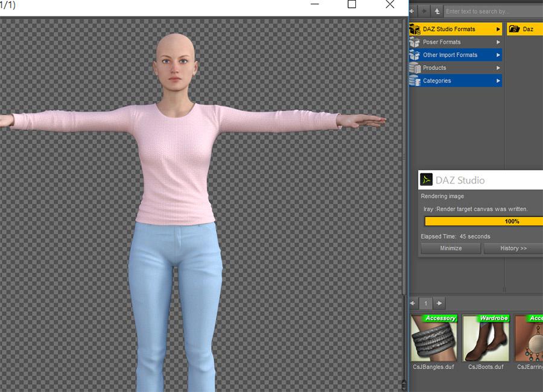Select CsJBangles.duf thumbnail

(x=434, y=338)
